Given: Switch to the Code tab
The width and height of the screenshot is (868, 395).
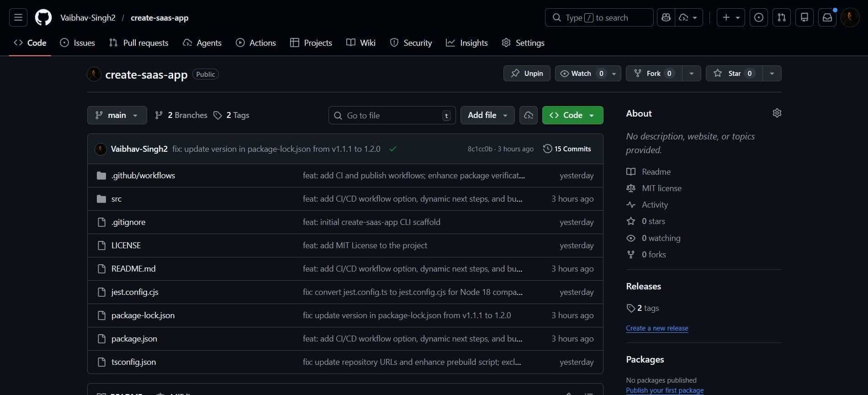Looking at the screenshot, I should tap(30, 43).
